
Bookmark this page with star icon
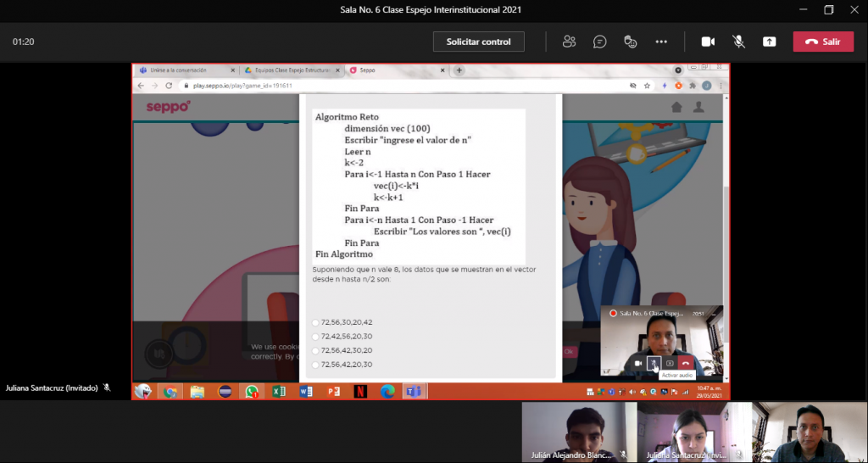click(647, 86)
